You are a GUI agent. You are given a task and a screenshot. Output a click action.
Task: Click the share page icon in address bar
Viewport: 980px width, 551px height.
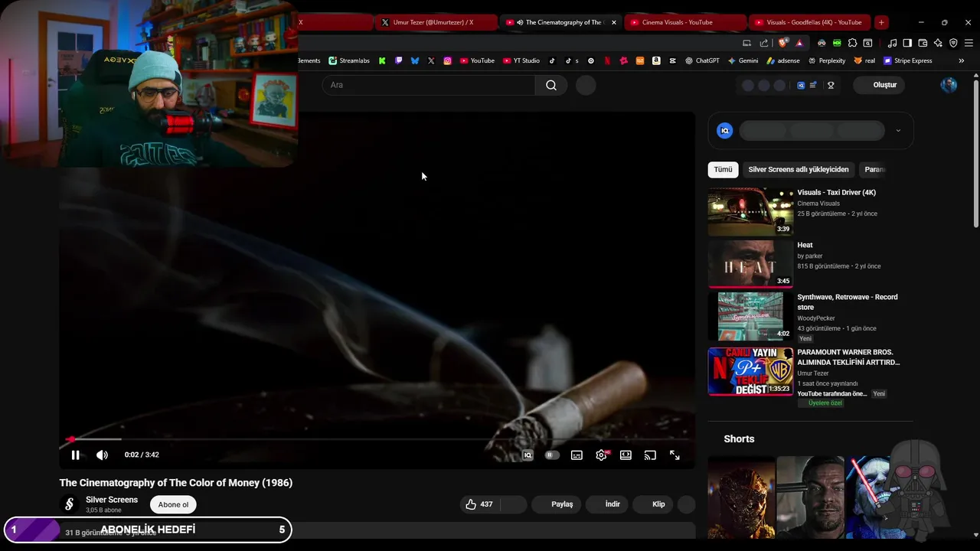coord(764,43)
